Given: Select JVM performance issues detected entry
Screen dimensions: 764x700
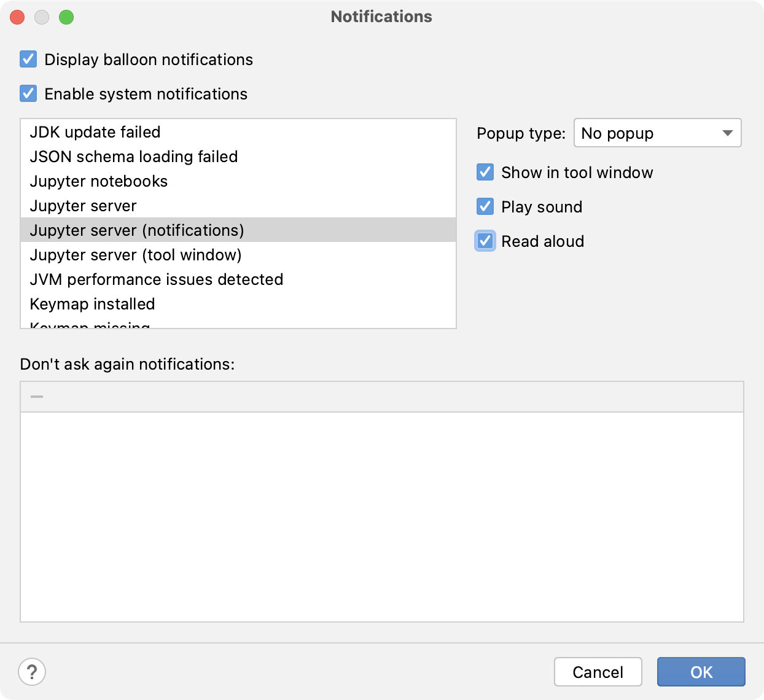Looking at the screenshot, I should click(x=156, y=279).
